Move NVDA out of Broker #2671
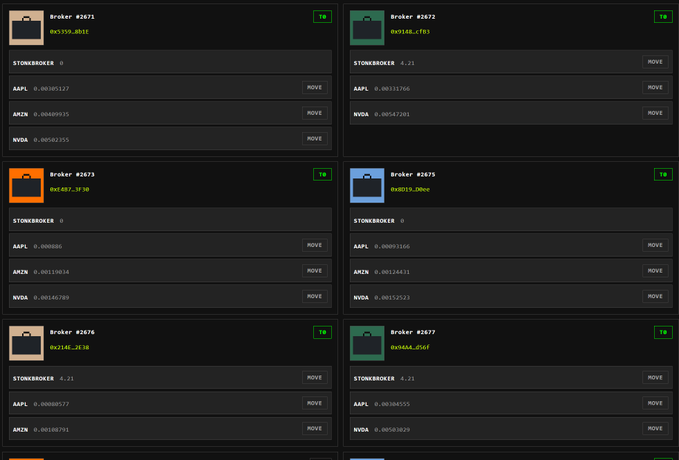This screenshot has height=460, width=679. point(314,139)
